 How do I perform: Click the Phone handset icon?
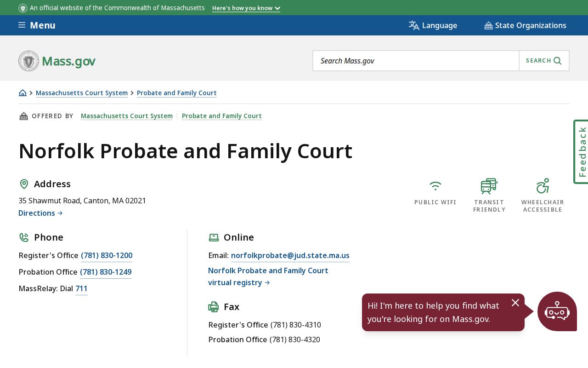coord(24,237)
